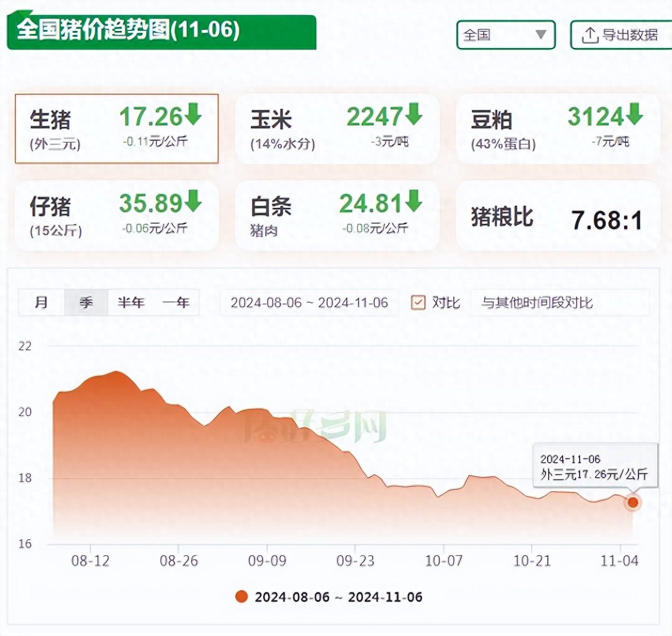Screen dimensions: 672x636
Task: Click the 与其他时间段对比 comparison field
Action: tap(560, 303)
